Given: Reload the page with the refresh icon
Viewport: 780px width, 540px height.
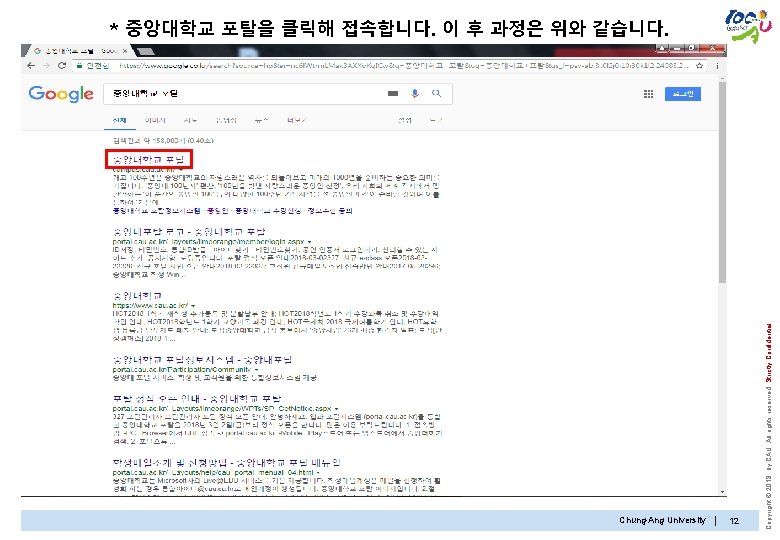Looking at the screenshot, I should 62,66.
